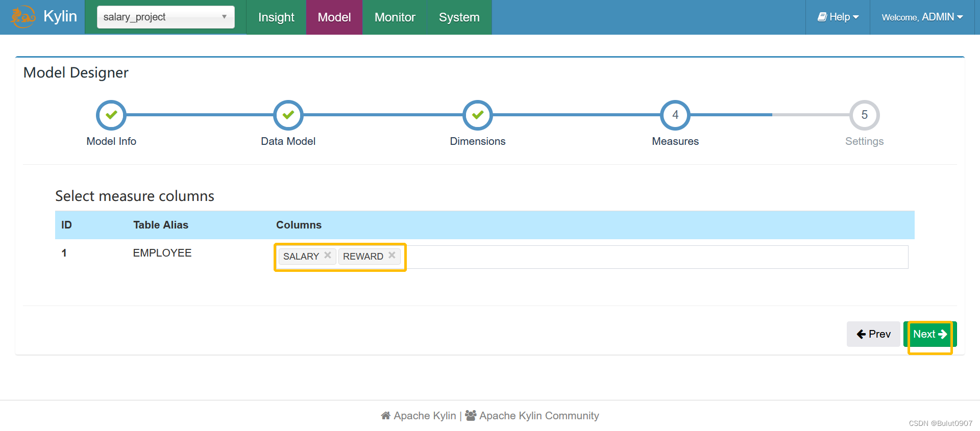Click the SALARY tag label
The width and height of the screenshot is (980, 431).
[x=301, y=257]
